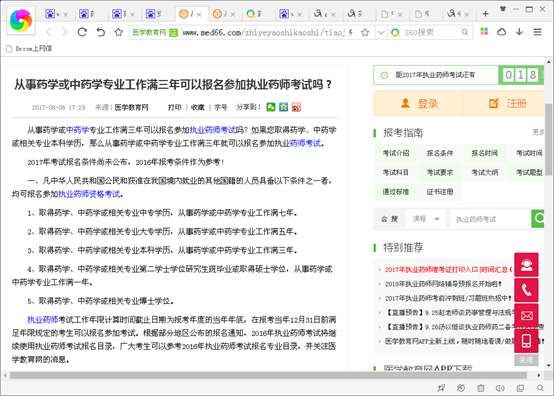
Task: Open 考试科目 in the 报考指南 grid
Action: pyautogui.click(x=396, y=172)
